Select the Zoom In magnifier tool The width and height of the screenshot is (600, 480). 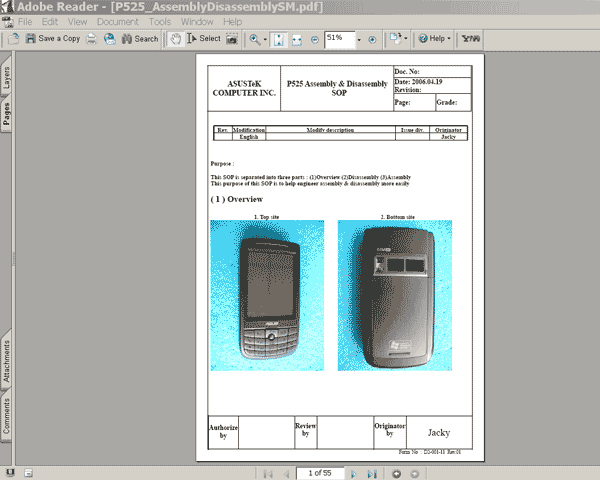[x=254, y=39]
